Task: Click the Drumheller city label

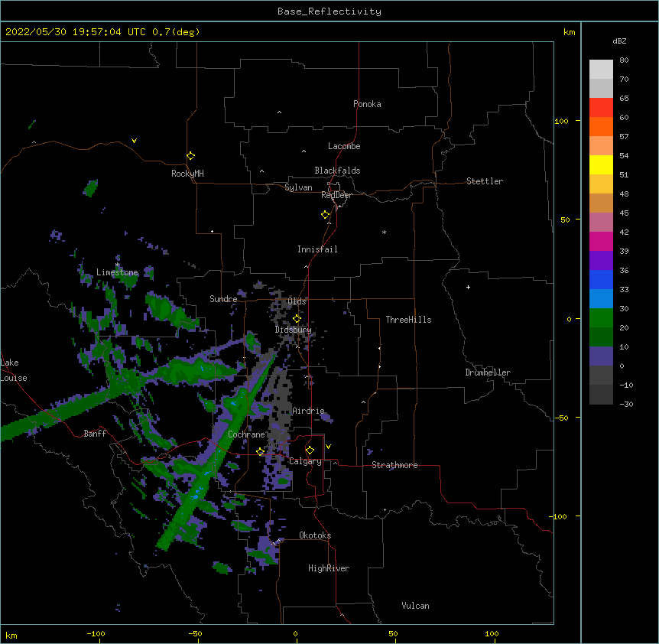Action: [488, 372]
